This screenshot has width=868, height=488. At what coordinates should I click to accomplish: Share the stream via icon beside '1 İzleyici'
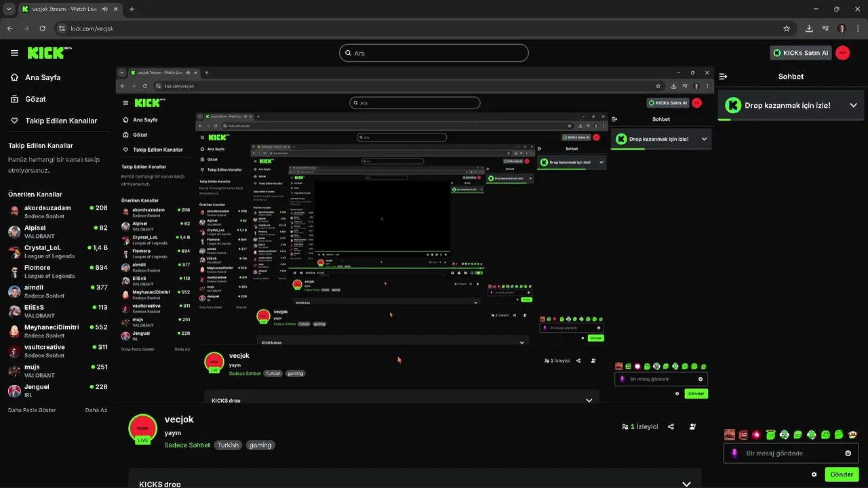coord(671,426)
